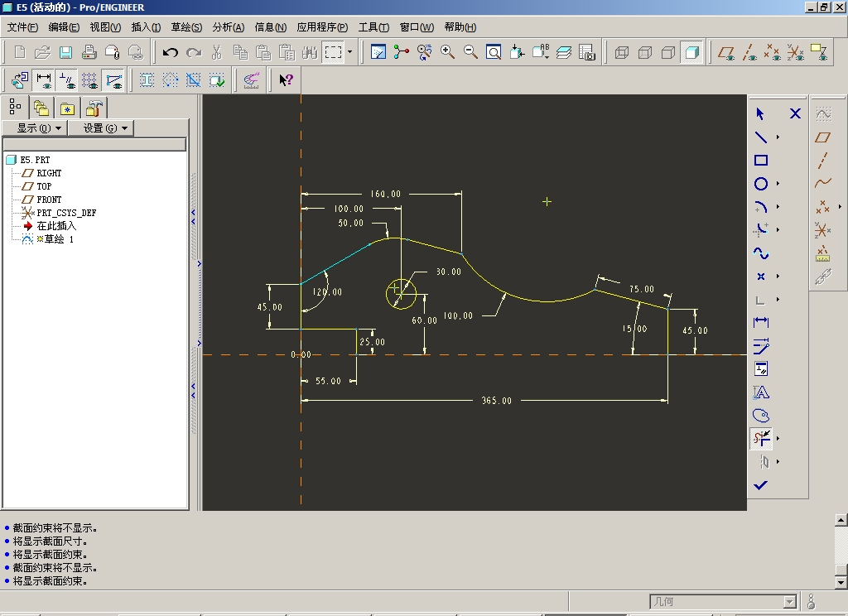Save the part with the diskette icon
Image resolution: width=848 pixels, height=616 pixels.
coord(65,52)
